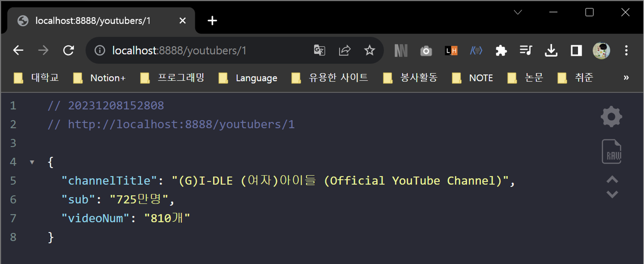Viewport: 644px width, 264px height.
Task: Open the NN extension icon
Action: coord(401,51)
